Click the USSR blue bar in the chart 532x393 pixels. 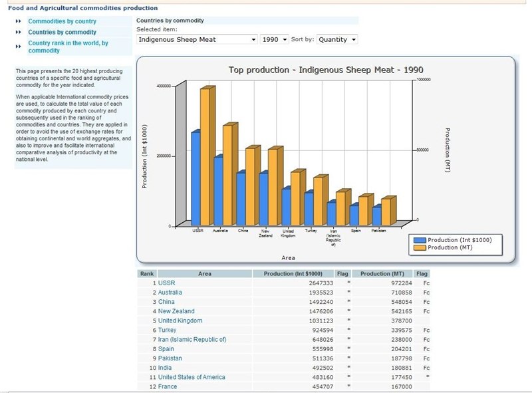point(196,178)
